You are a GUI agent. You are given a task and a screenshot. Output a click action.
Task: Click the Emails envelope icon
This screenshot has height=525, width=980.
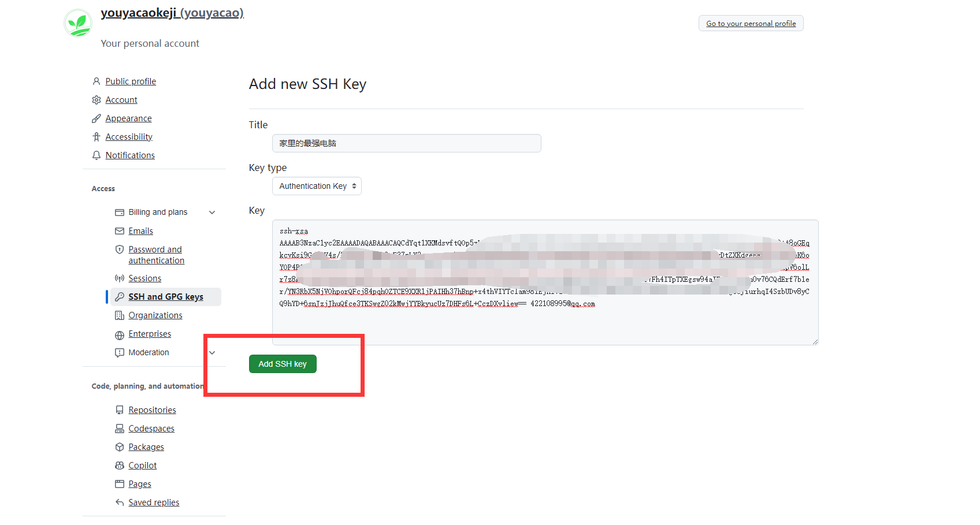(x=119, y=230)
